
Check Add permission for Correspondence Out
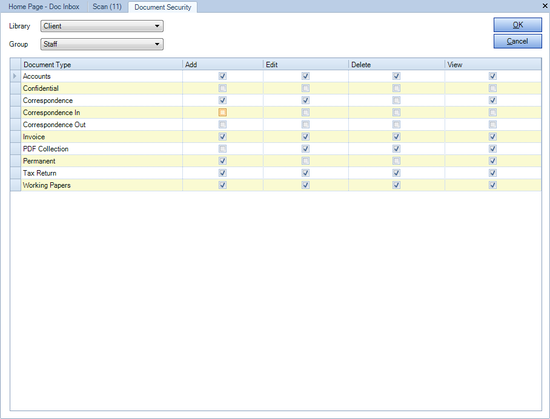coord(222,124)
